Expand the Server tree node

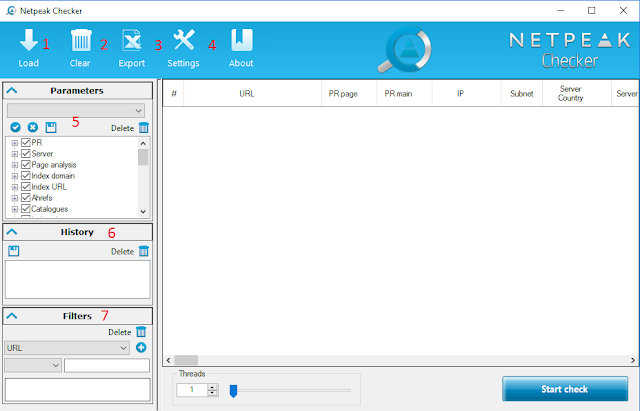[x=15, y=154]
